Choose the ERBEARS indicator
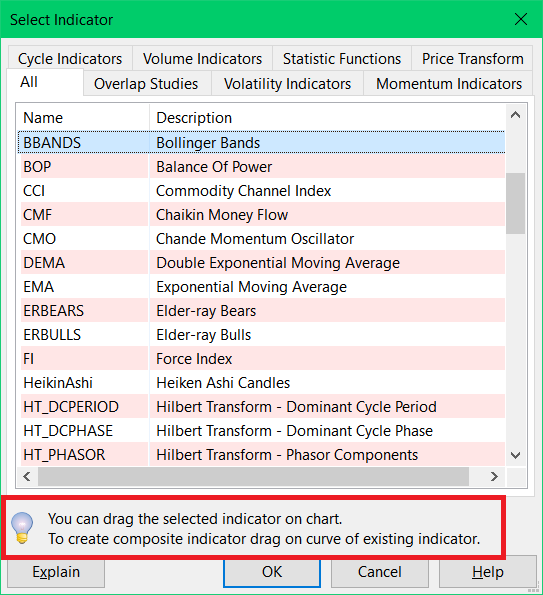 [x=261, y=311]
